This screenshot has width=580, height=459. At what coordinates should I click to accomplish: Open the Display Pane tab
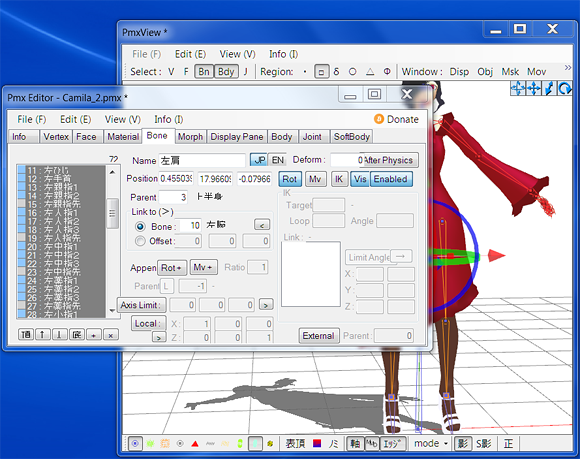coord(237,136)
